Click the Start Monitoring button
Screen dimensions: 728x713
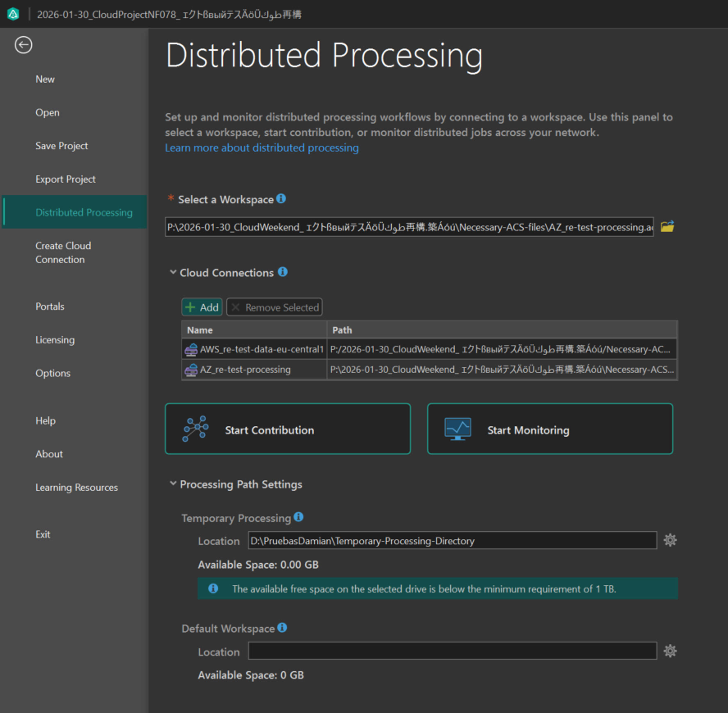[550, 429]
